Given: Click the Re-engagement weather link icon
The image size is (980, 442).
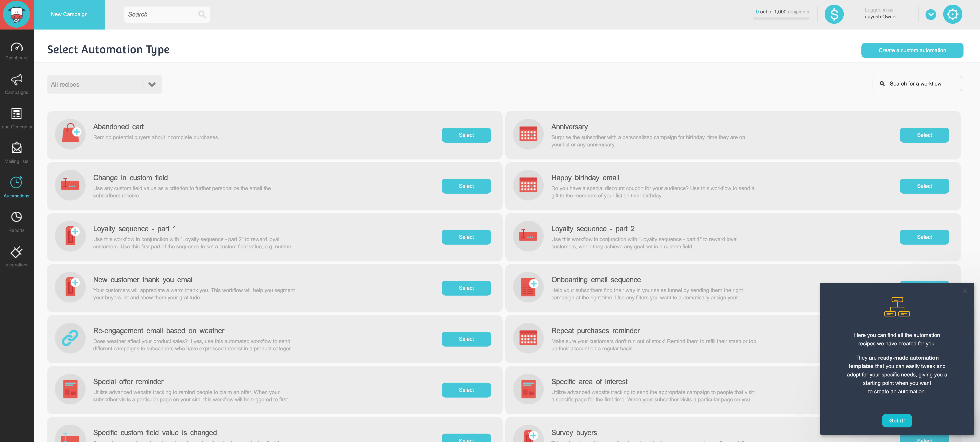Looking at the screenshot, I should (70, 338).
